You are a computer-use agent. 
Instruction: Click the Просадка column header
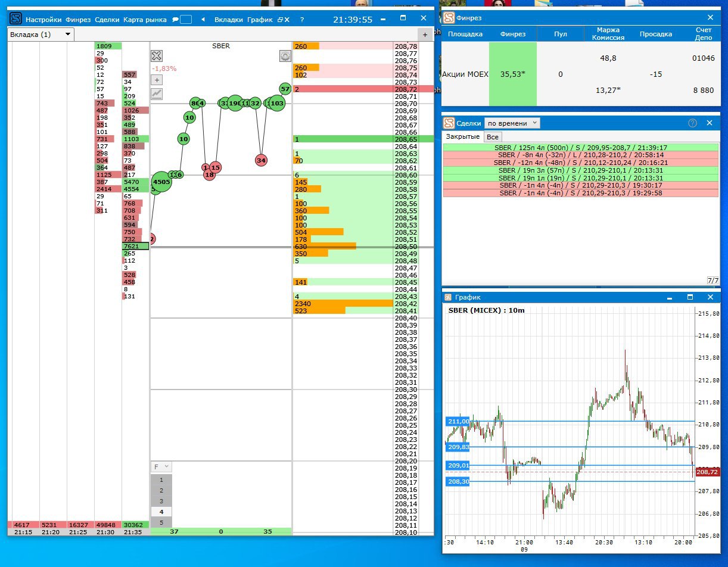tap(655, 34)
